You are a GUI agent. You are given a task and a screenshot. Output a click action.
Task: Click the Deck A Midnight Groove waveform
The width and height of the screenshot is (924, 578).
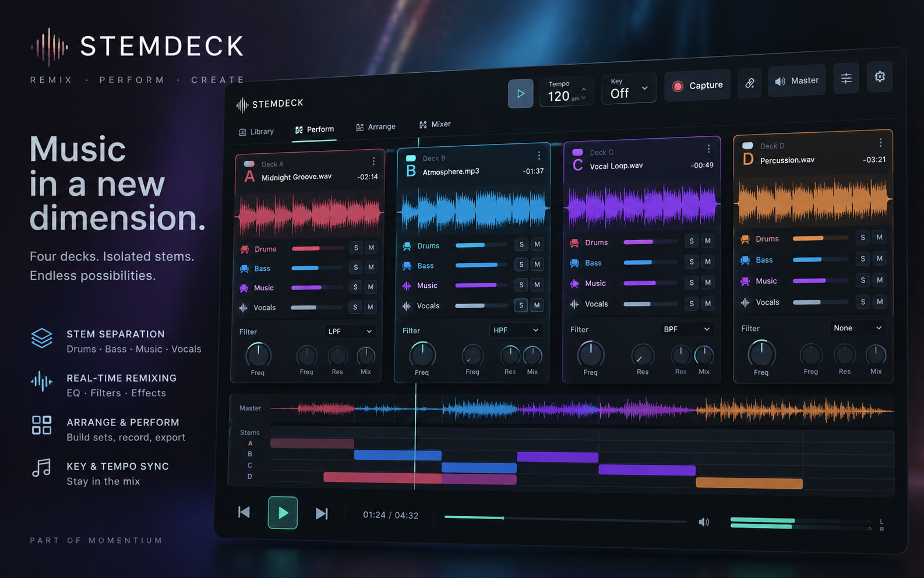coord(309,214)
